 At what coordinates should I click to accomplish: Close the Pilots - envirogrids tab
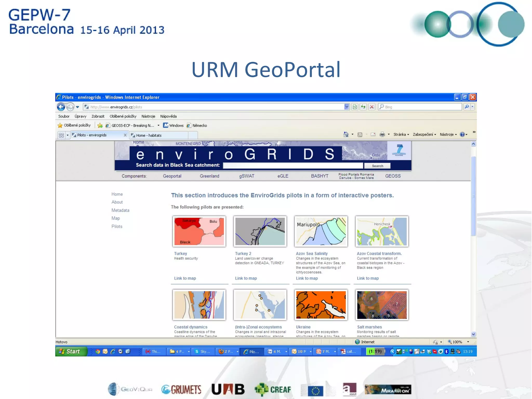[125, 135]
